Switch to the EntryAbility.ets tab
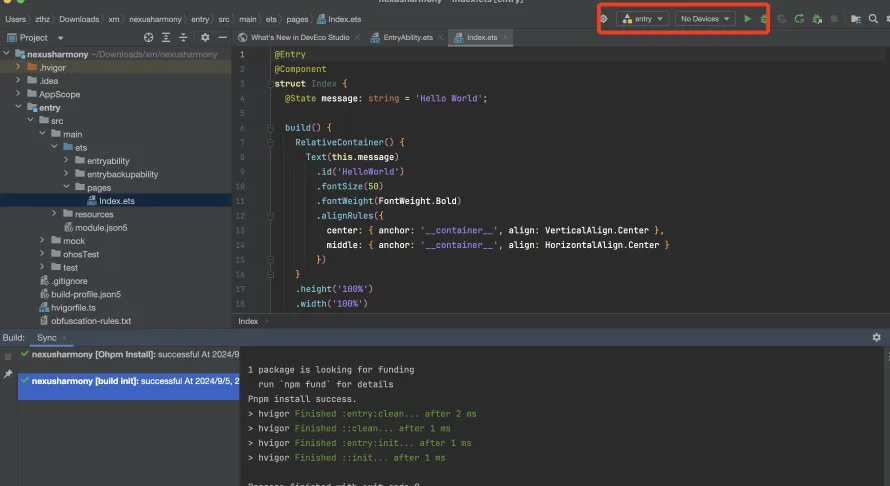Image resolution: width=890 pixels, height=486 pixels. pos(408,37)
